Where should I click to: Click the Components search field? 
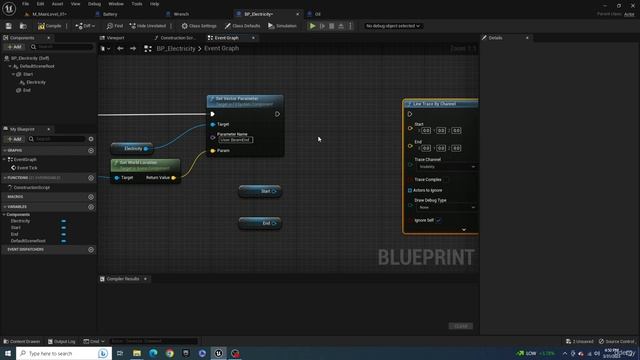pyautogui.click(x=61, y=47)
